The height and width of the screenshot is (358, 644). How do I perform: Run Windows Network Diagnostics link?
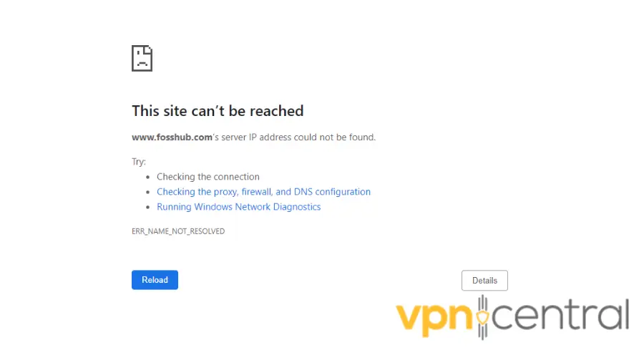pos(238,207)
